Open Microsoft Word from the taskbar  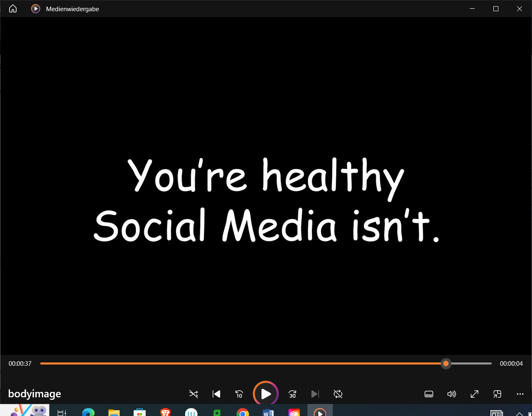pyautogui.click(x=268, y=412)
